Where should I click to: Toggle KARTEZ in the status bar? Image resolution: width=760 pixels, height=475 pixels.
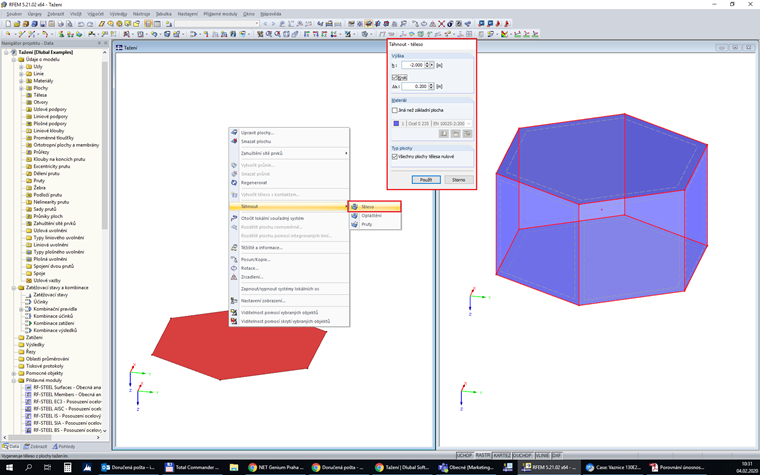pyautogui.click(x=502, y=456)
